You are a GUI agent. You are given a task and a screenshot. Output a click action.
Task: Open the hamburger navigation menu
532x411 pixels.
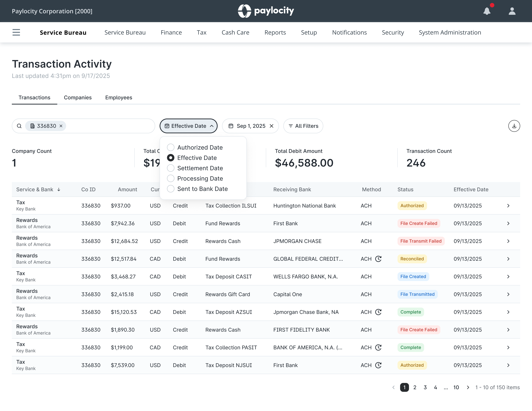point(16,32)
